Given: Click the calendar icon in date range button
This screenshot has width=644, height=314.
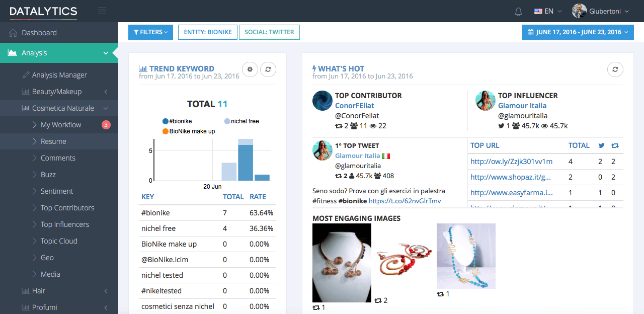Looking at the screenshot, I should coord(530,32).
